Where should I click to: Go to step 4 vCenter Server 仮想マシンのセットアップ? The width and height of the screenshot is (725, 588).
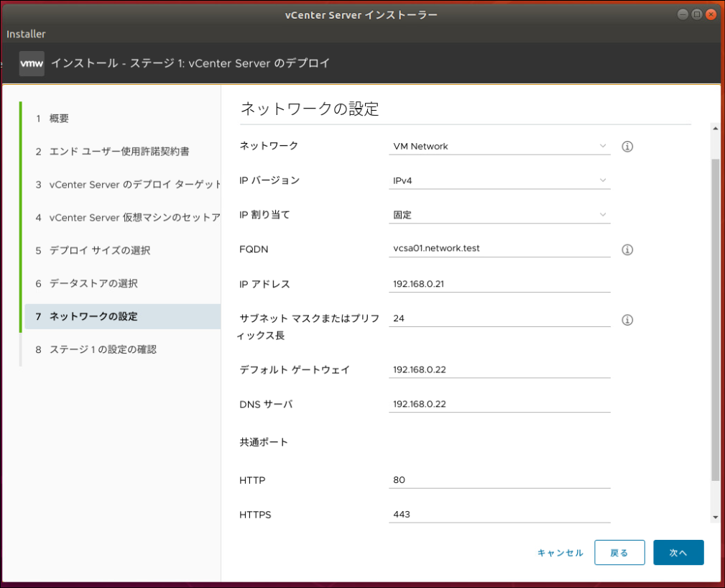128,217
